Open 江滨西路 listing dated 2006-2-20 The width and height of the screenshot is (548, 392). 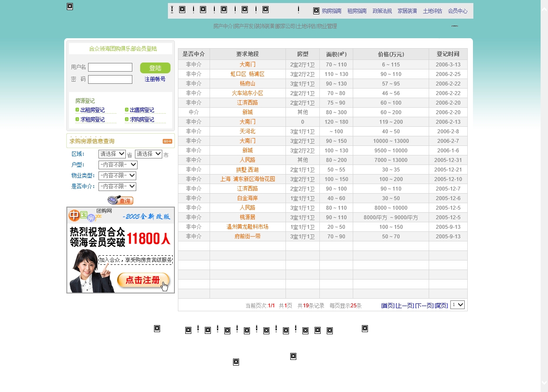coord(248,103)
